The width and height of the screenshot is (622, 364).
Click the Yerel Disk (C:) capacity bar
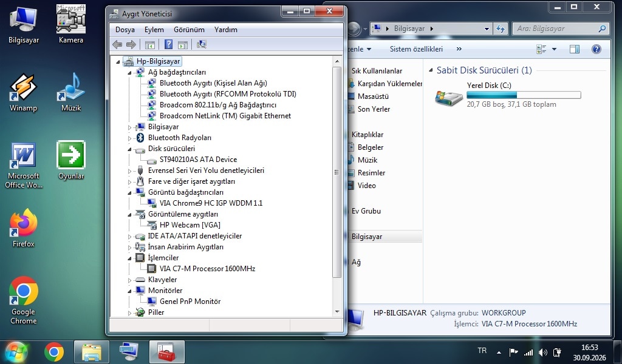coord(524,95)
